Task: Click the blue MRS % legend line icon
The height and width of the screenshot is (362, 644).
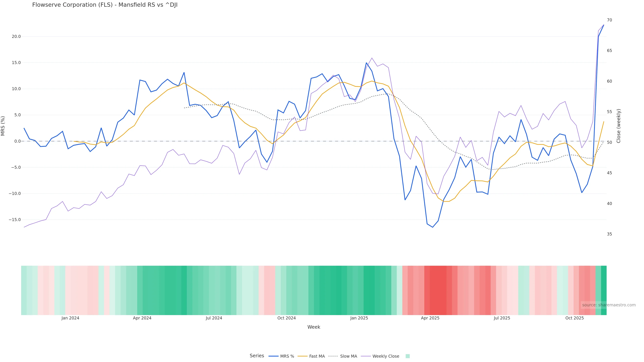Action: [x=274, y=356]
